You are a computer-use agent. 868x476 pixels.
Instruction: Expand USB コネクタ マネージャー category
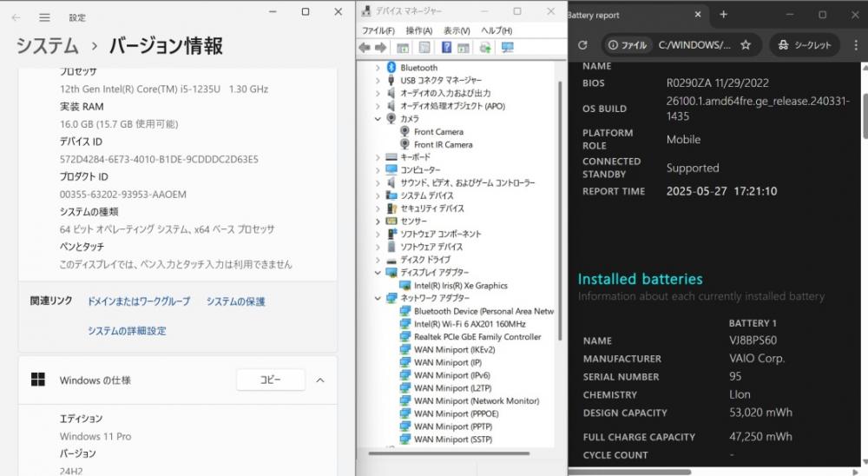pos(378,81)
